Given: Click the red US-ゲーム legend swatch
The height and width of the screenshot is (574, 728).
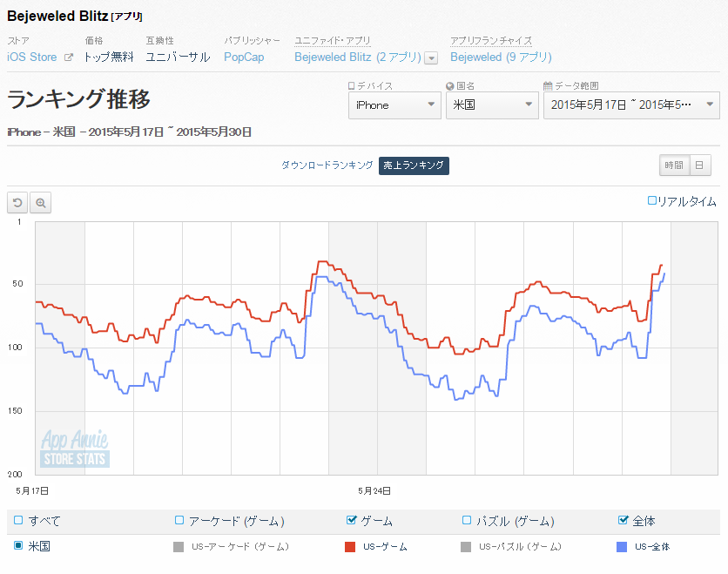Looking at the screenshot, I should (350, 547).
